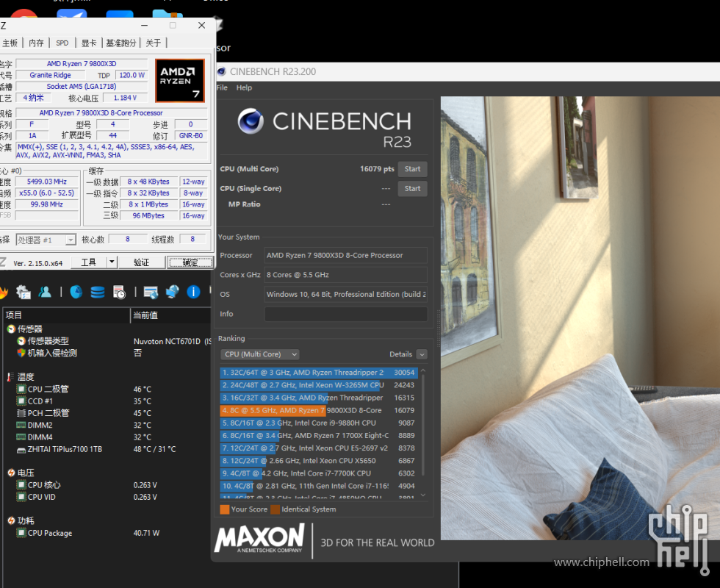Start the CPU (Multi Core) benchmark

tap(412, 169)
